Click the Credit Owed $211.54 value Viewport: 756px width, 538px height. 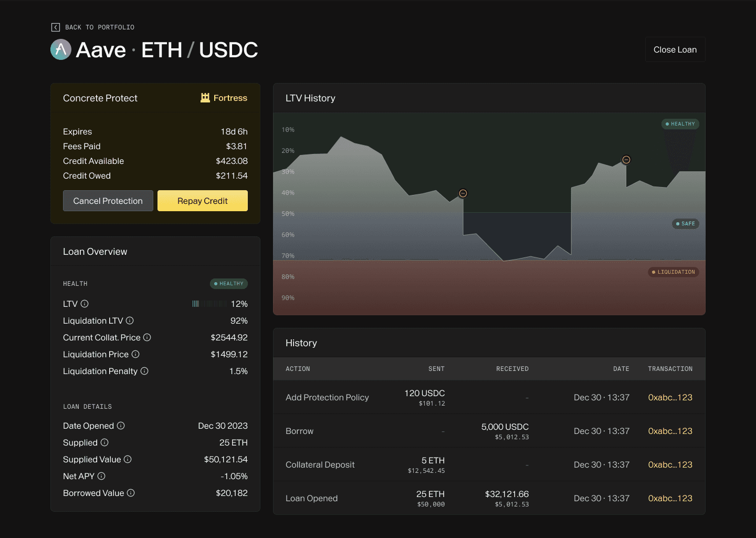tap(232, 175)
